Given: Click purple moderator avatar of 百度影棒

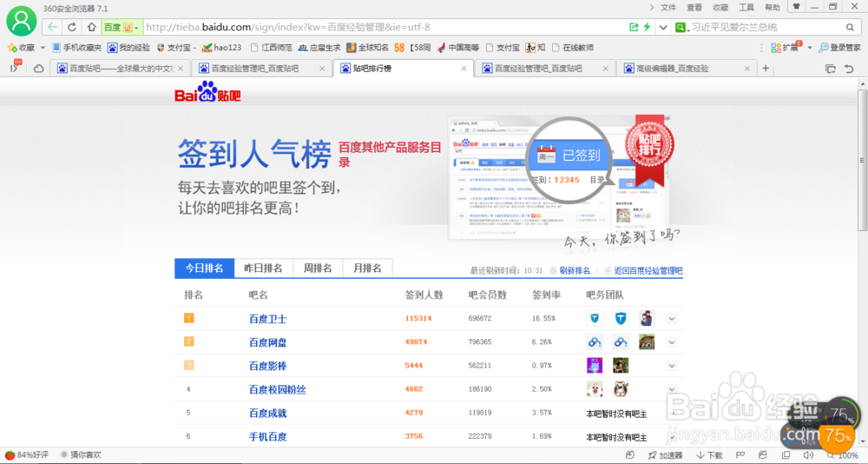Looking at the screenshot, I should point(595,365).
